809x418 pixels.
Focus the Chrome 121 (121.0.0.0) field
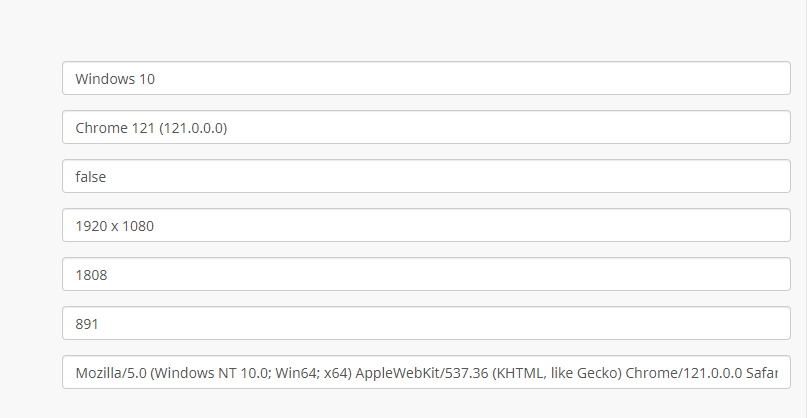point(426,127)
